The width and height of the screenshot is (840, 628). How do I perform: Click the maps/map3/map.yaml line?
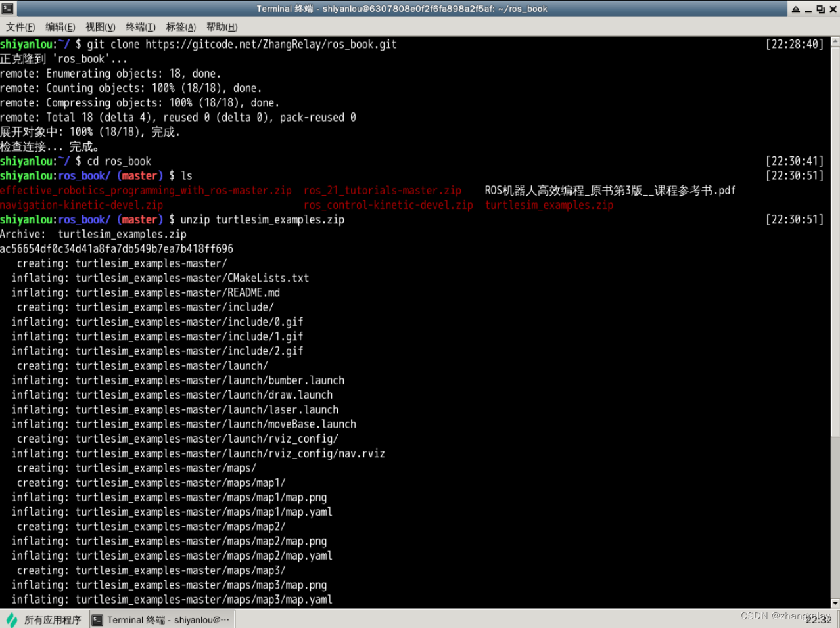172,600
